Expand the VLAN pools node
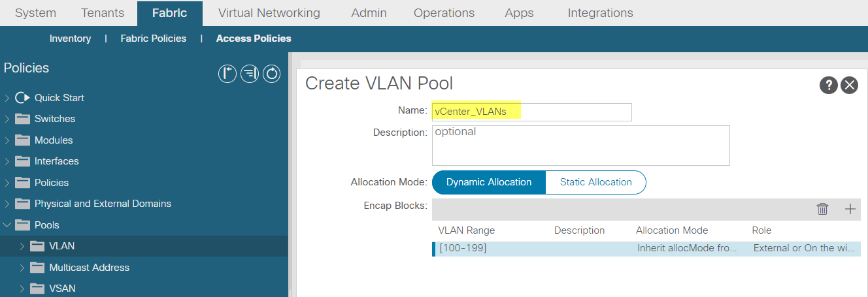 coord(22,246)
